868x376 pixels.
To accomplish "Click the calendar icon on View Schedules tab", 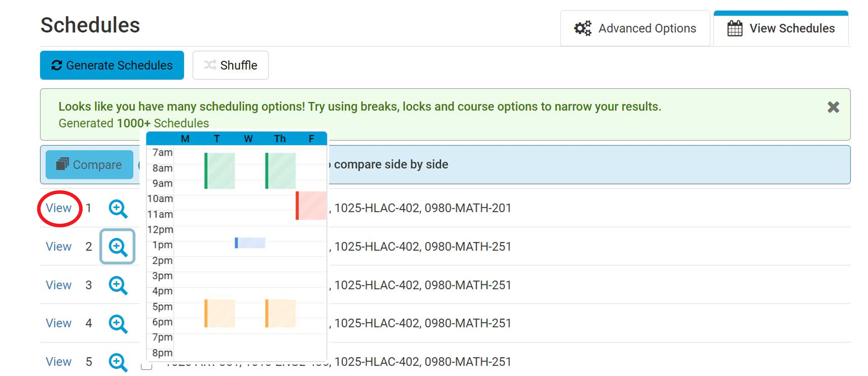I will point(735,28).
